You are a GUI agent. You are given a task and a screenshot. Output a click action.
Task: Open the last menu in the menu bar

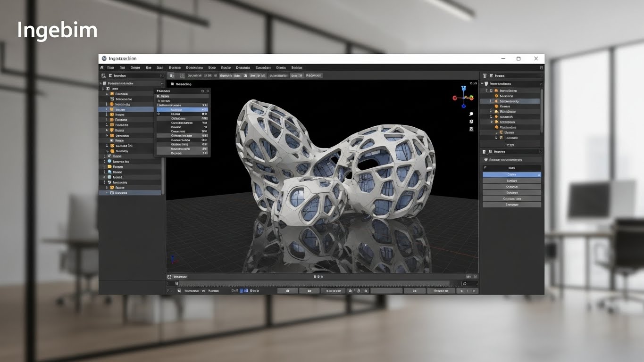[x=296, y=68]
